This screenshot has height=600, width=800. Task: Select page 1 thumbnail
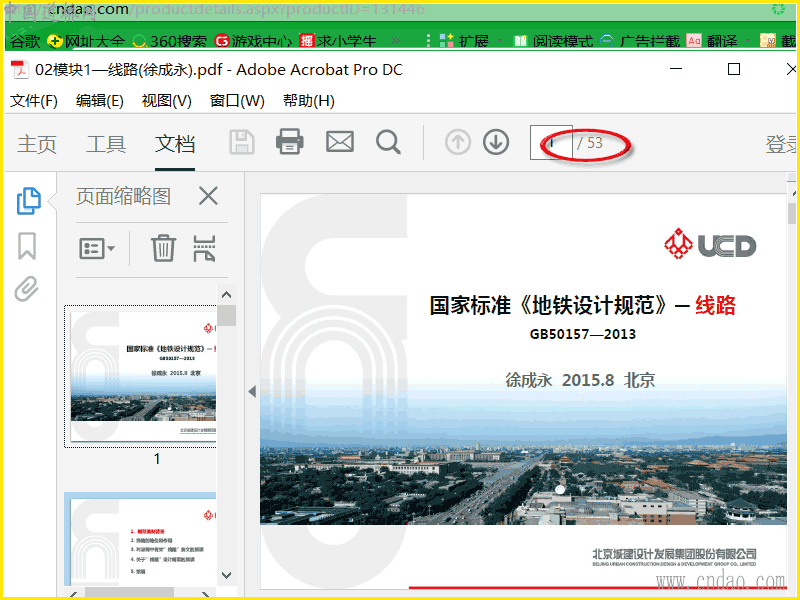[141, 377]
